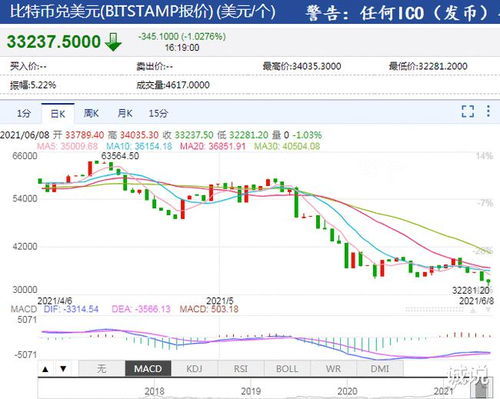Open fullscreen chart view icon
Image resolution: width=500 pixels, height=399 pixels.
click(x=468, y=111)
